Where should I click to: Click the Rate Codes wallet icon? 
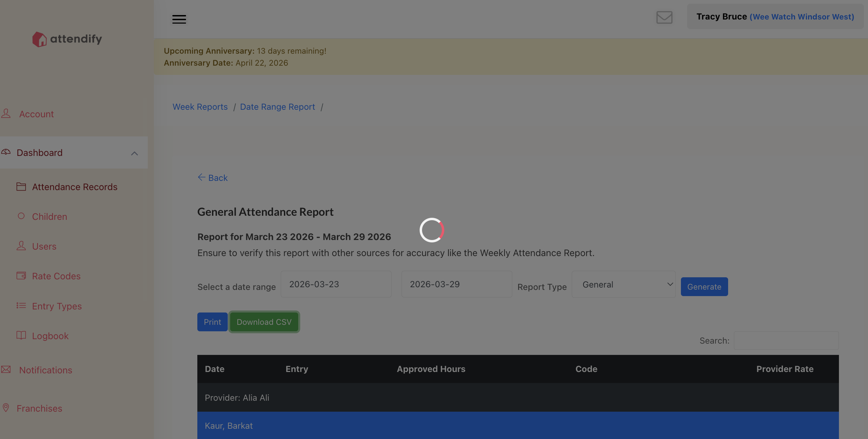click(x=21, y=276)
